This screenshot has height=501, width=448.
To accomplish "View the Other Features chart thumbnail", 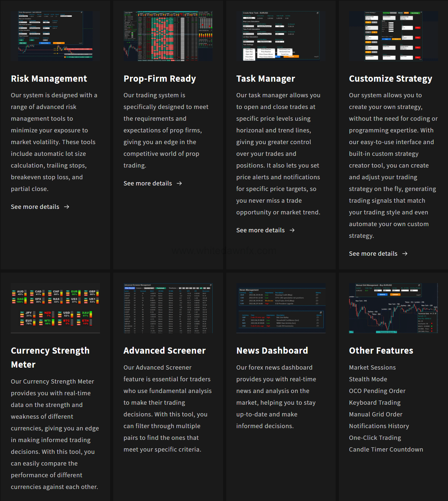I will click(393, 308).
